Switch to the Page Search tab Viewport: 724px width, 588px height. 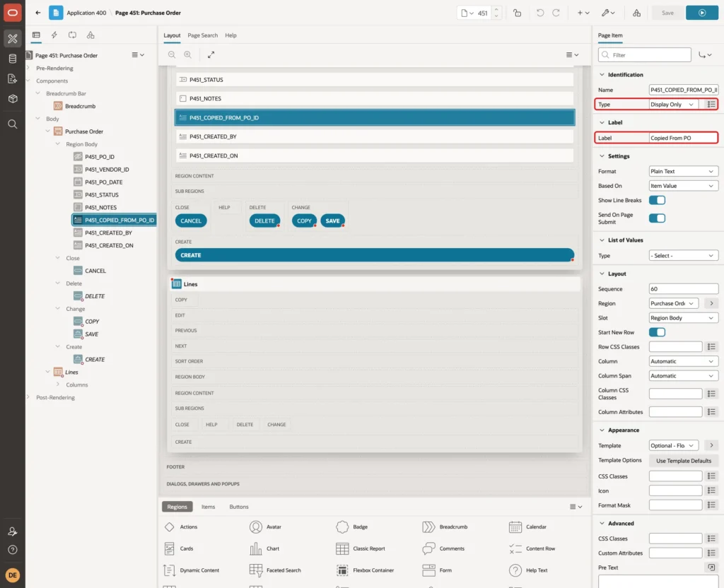202,35
